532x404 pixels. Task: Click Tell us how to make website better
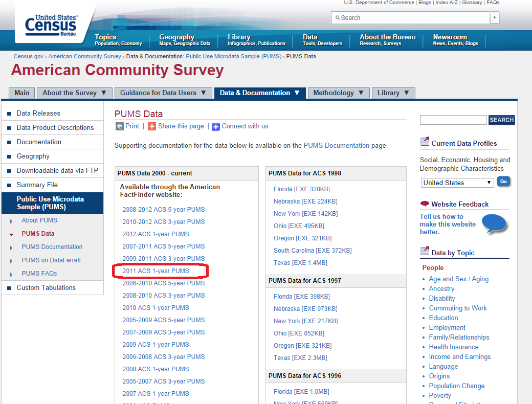tap(448, 224)
